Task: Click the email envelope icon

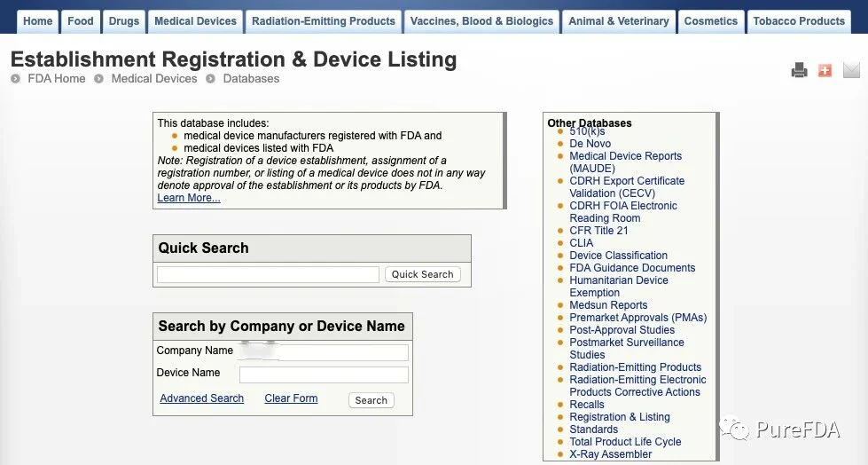Action: (x=851, y=70)
